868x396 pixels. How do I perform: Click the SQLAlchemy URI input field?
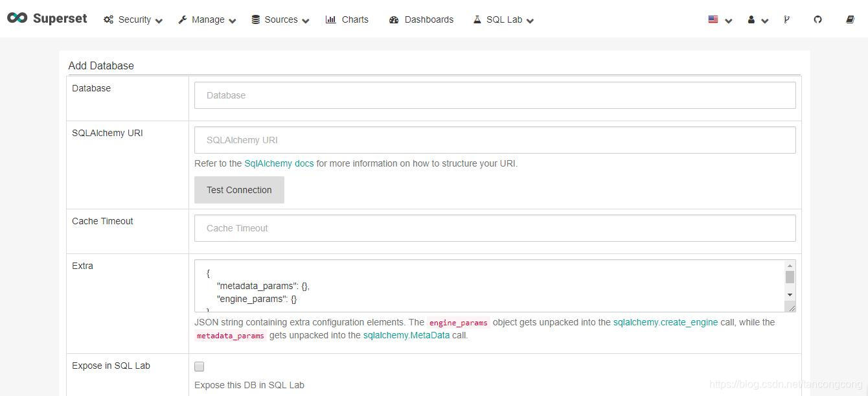[x=495, y=140]
